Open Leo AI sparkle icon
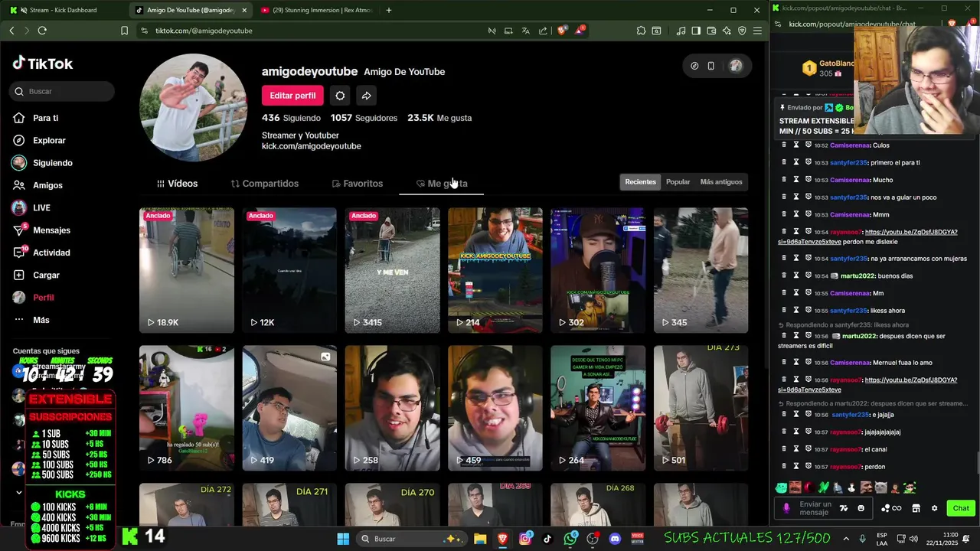Image resolution: width=980 pixels, height=551 pixels. pos(727,31)
